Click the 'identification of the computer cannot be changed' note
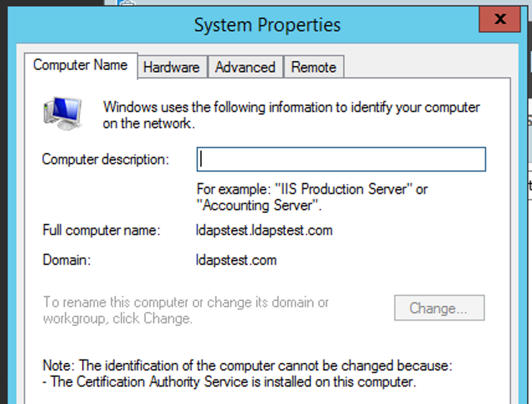Screen dimensions: 532x404 pos(247,365)
